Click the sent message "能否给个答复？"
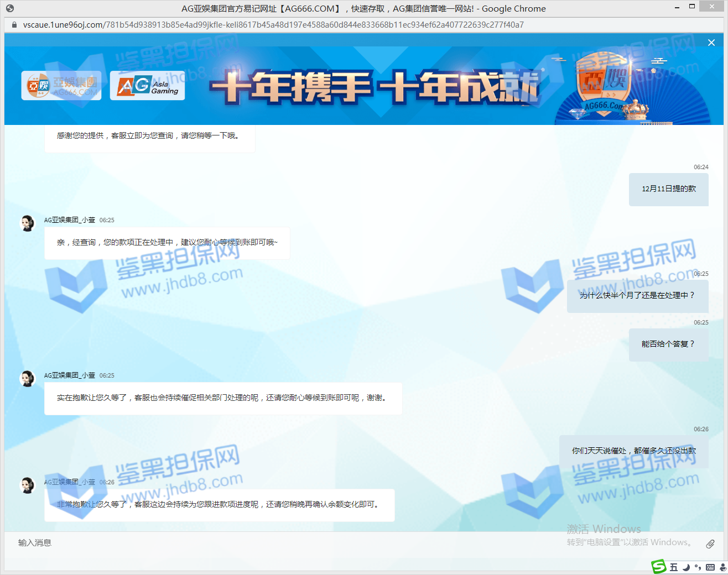728x575 pixels. pos(668,344)
